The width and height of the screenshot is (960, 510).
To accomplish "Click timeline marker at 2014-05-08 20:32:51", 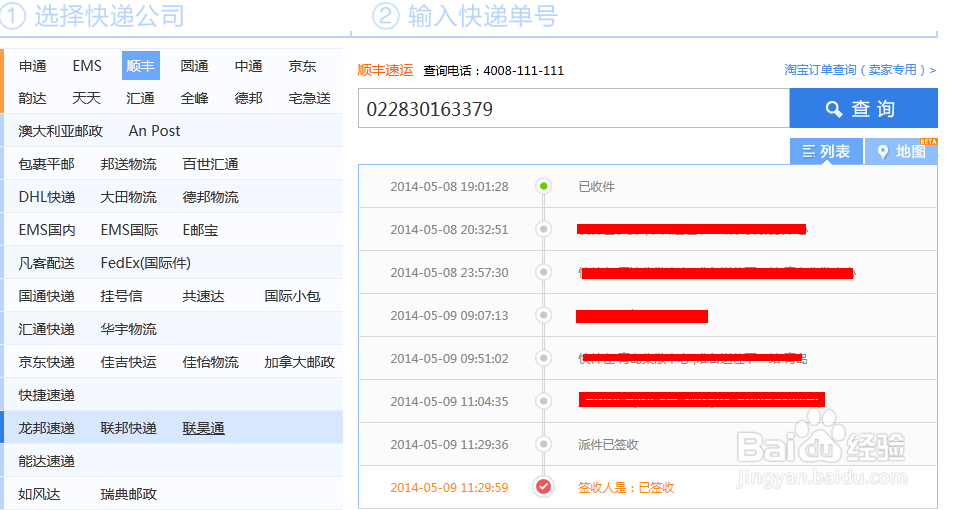I will click(x=543, y=229).
